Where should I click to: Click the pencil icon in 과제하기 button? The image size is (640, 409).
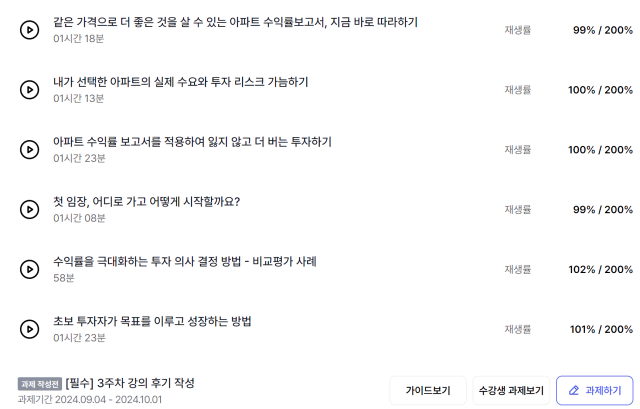(x=574, y=391)
